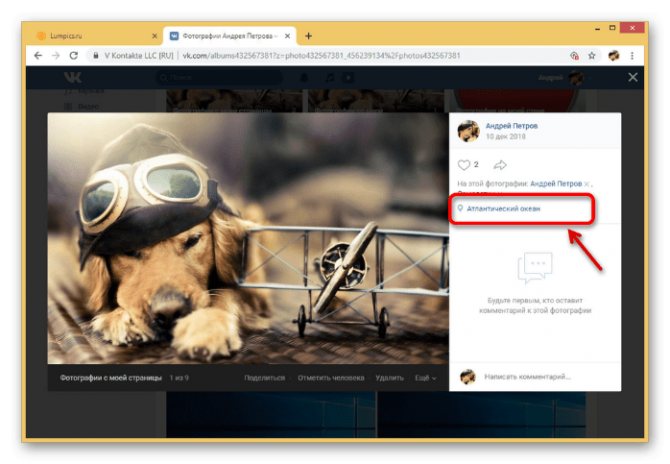670x464 pixels.
Task: Click the author avatar thumbnail
Action: [468, 131]
